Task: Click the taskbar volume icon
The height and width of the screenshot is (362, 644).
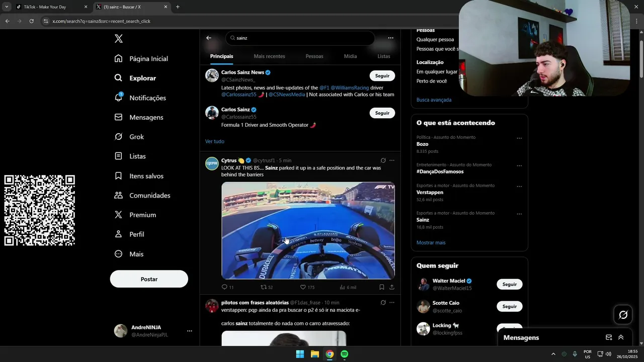Action: [x=608, y=354]
